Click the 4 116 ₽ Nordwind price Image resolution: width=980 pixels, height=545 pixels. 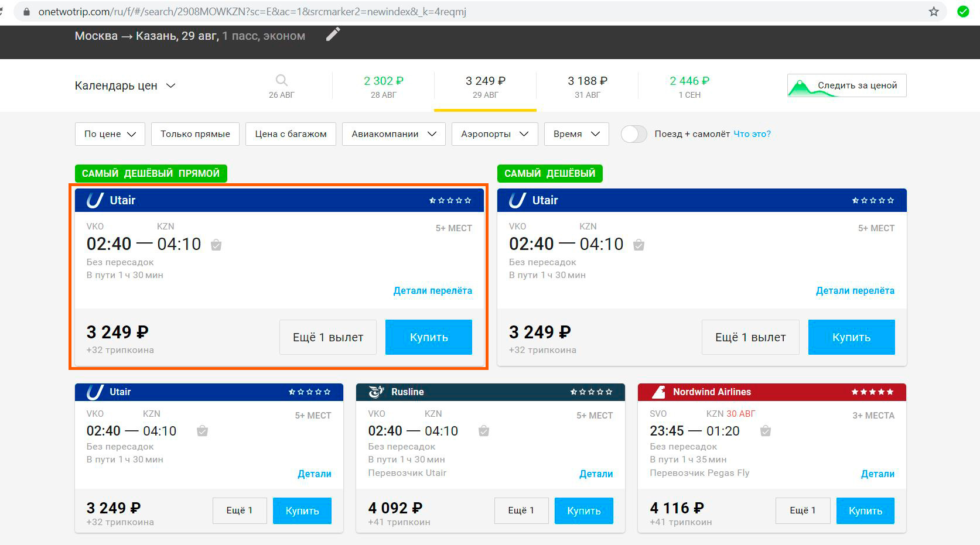click(x=677, y=508)
